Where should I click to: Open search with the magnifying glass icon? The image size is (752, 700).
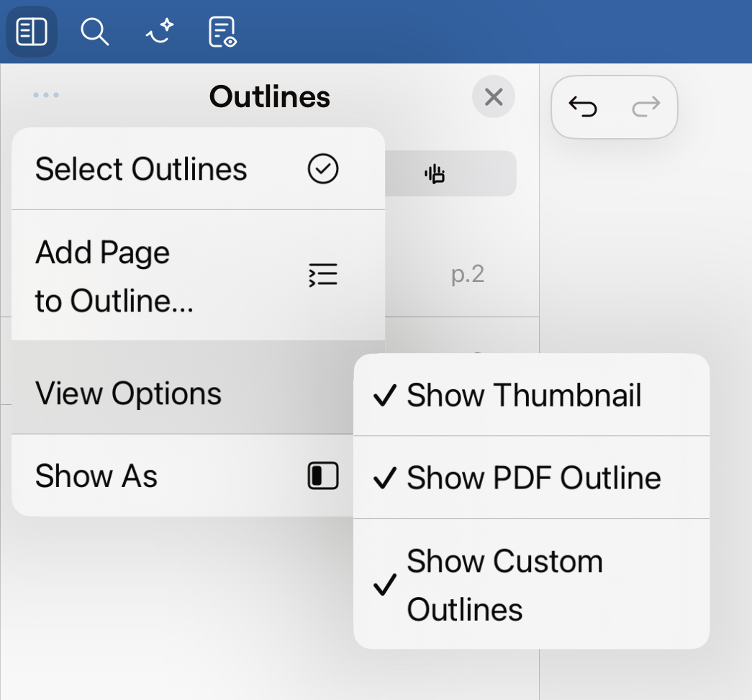(x=94, y=32)
